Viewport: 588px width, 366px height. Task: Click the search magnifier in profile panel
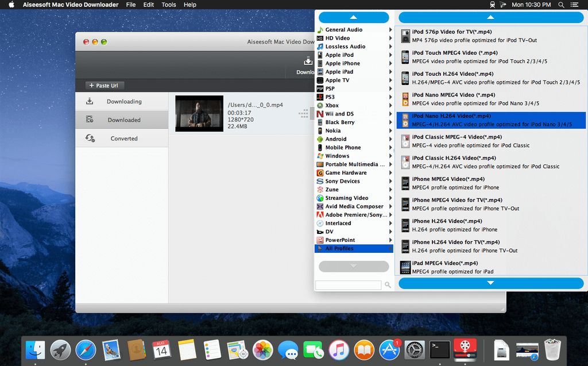coord(388,285)
